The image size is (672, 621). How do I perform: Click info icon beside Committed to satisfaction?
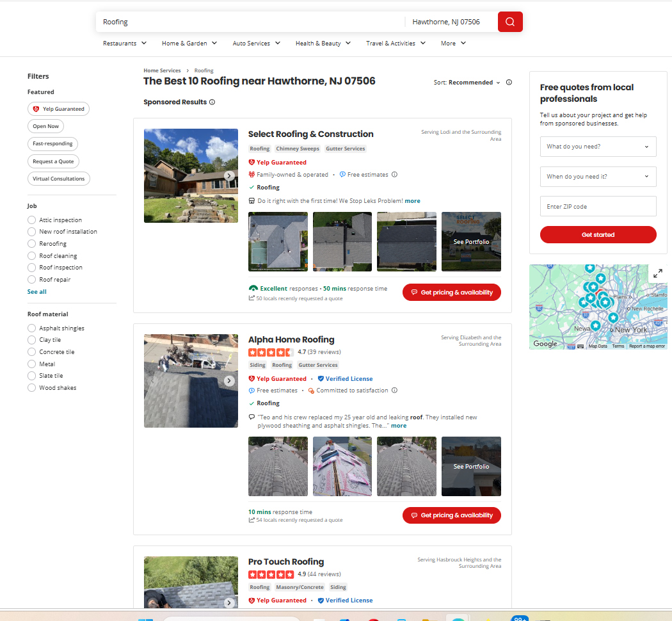pos(395,391)
